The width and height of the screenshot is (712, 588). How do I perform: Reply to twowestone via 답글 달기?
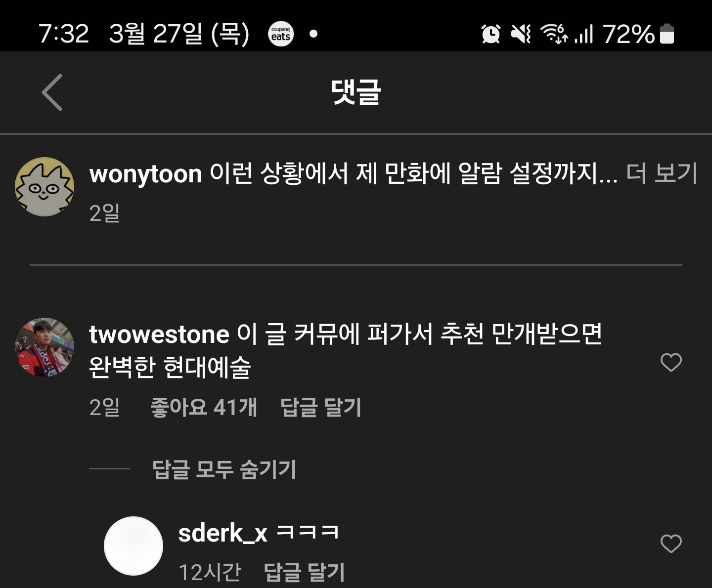click(320, 408)
